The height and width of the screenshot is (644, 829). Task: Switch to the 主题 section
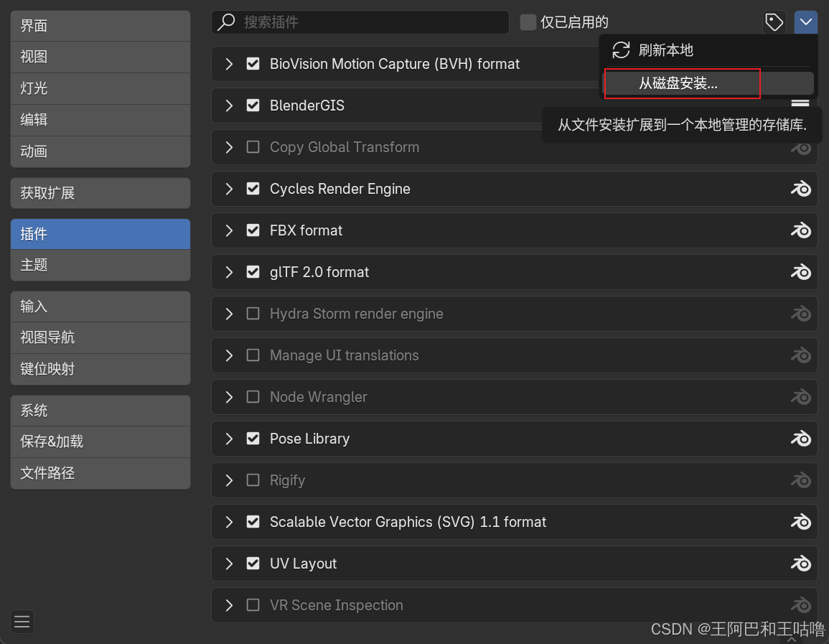[x=100, y=265]
